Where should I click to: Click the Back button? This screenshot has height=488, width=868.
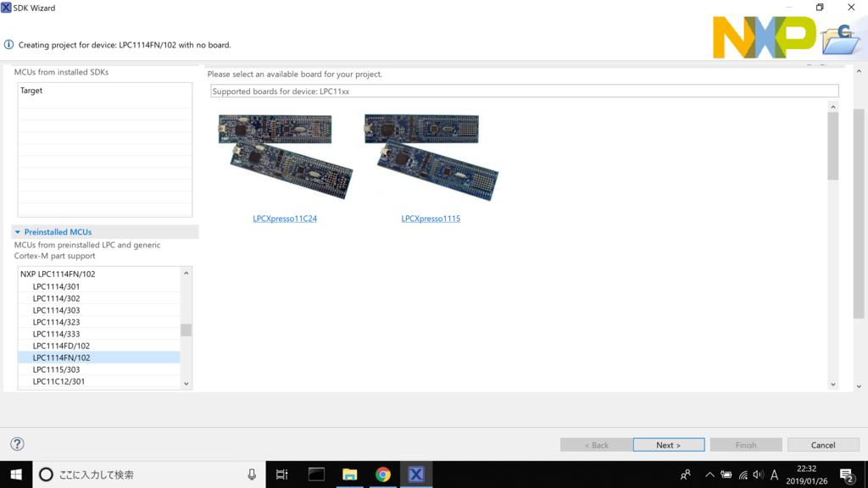click(596, 445)
